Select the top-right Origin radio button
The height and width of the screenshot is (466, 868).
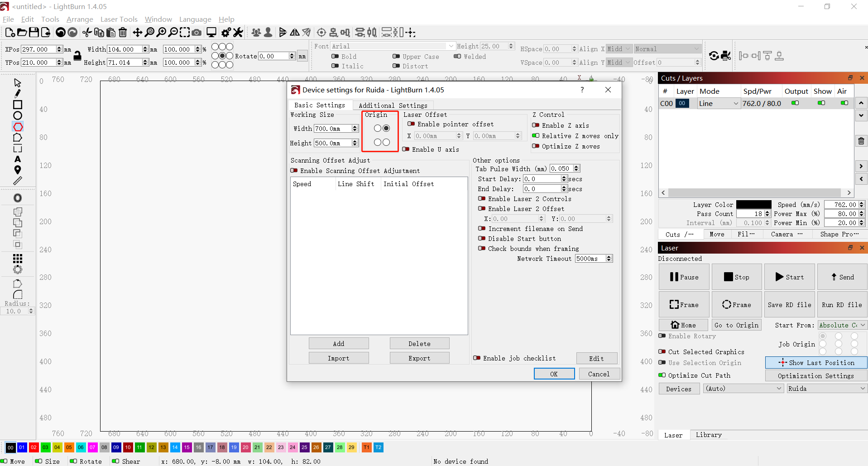pyautogui.click(x=386, y=128)
